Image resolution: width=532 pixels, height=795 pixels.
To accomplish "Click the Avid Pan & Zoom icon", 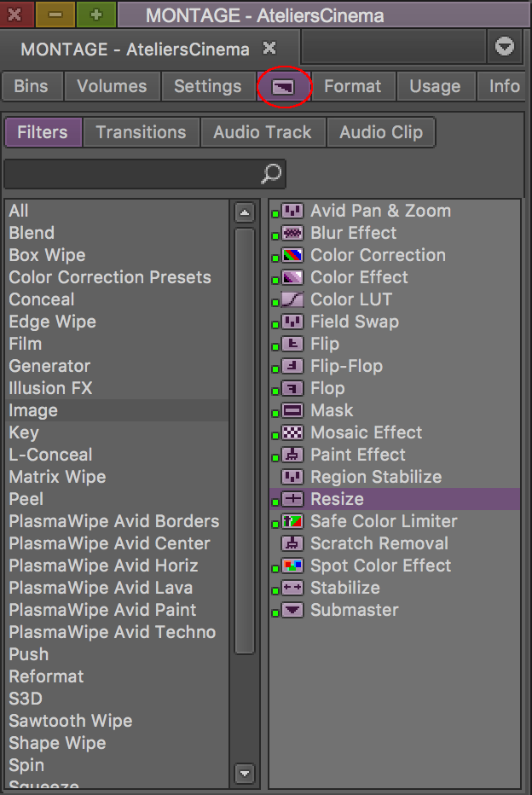I will point(292,211).
